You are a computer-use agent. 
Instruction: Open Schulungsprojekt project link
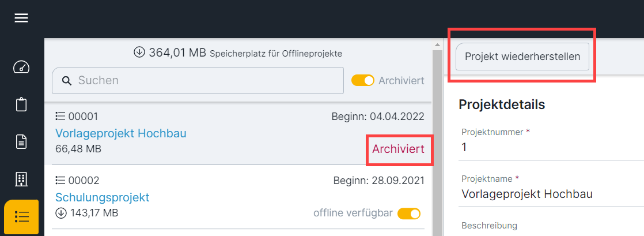(x=103, y=197)
